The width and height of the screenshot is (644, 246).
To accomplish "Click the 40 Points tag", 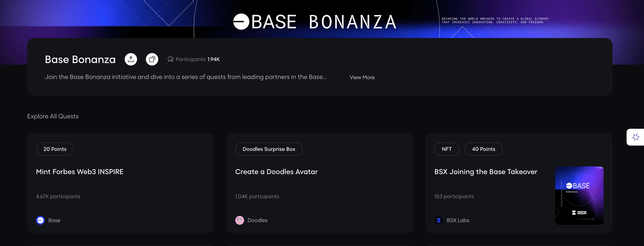I will pyautogui.click(x=483, y=149).
